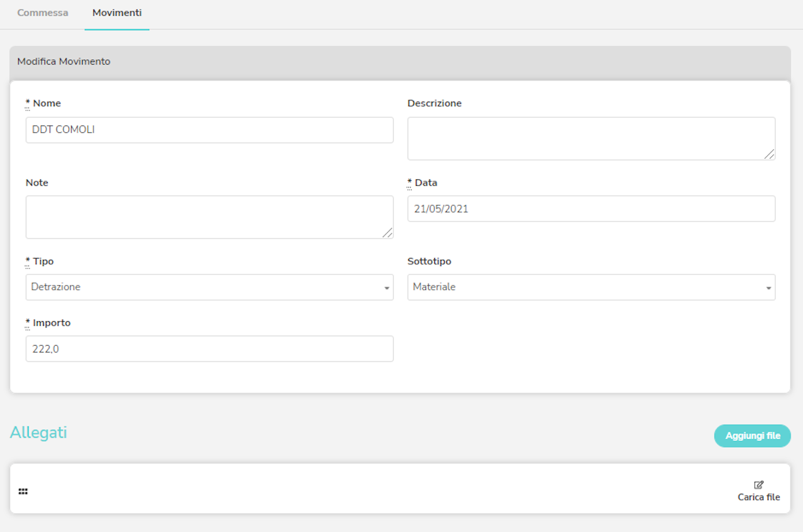Click the empty Descrizione text area

(592, 138)
